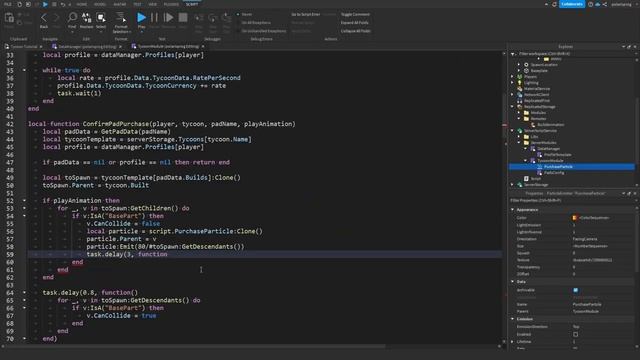Image resolution: width=640 pixels, height=360 pixels.
Task: Collapse ServerScriptService in Explorer
Action: [x=513, y=131]
